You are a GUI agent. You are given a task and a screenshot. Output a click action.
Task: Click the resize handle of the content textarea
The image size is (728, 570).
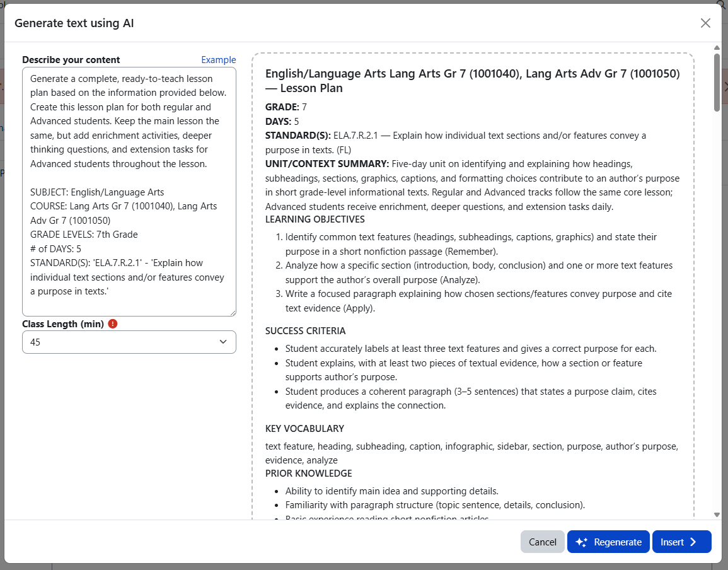pos(233,313)
